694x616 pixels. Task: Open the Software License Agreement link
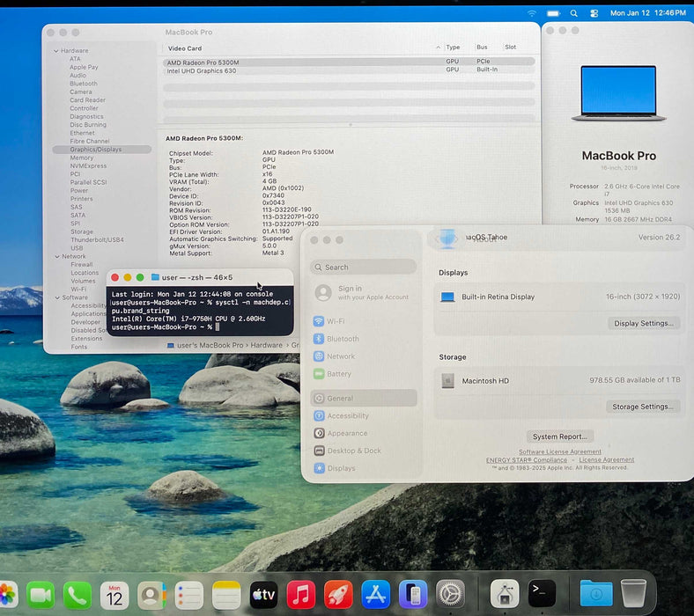tap(560, 451)
